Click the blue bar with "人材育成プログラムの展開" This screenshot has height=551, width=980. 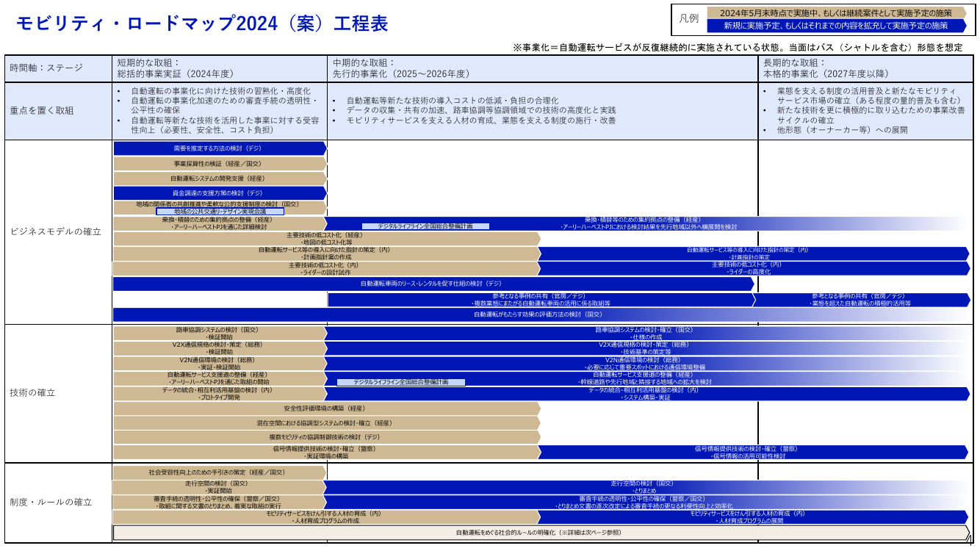[x=754, y=517]
